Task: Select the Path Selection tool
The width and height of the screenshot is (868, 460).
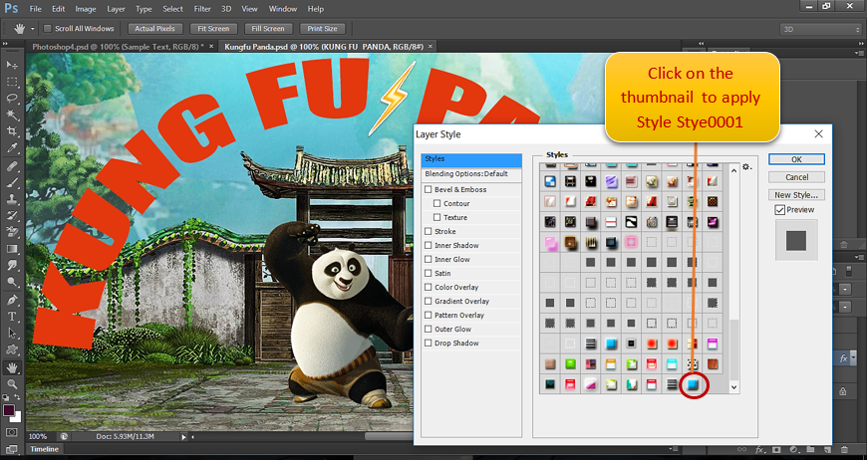Action: [x=12, y=334]
